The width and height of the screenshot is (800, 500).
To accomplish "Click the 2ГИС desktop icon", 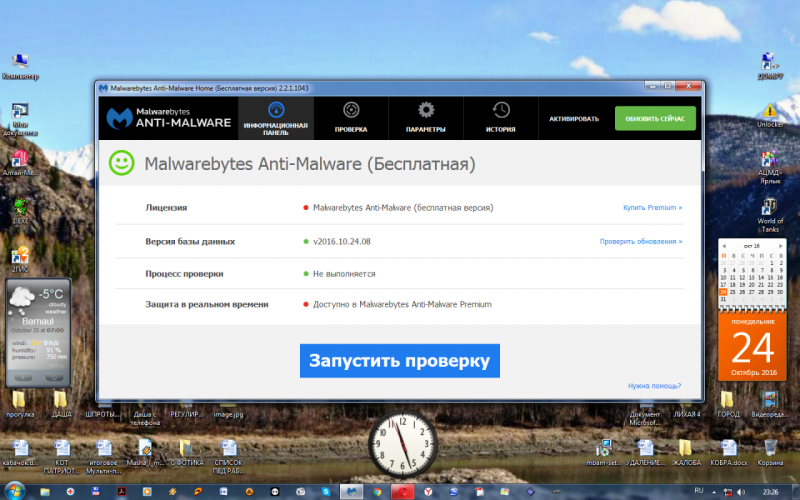I will (x=20, y=259).
